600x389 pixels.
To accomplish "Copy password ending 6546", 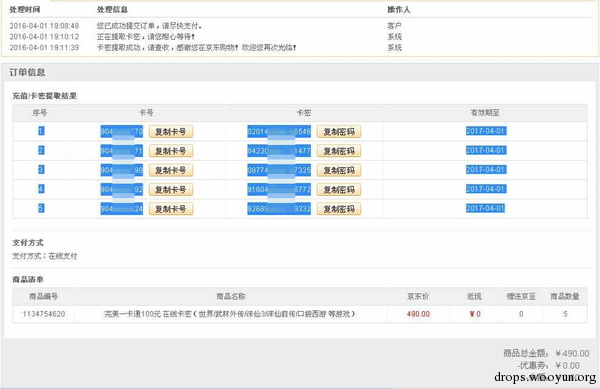I will [x=339, y=132].
